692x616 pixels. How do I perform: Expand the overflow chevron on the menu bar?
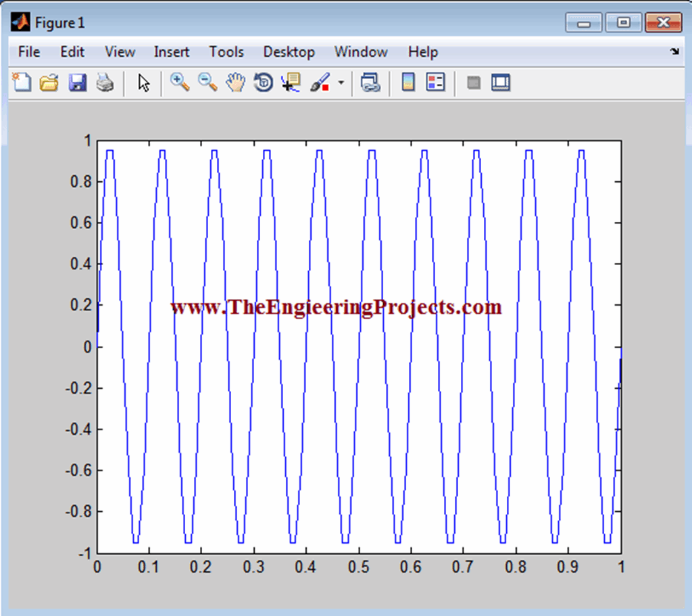[674, 51]
